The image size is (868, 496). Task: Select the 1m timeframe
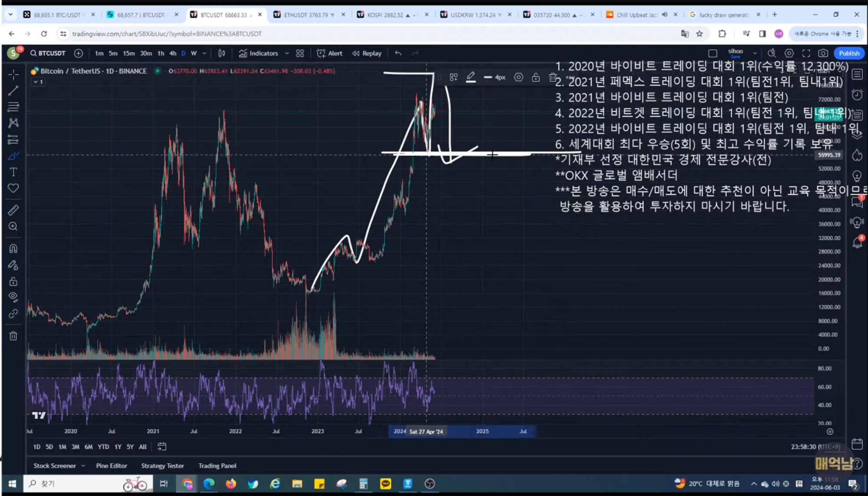pyautogui.click(x=99, y=53)
